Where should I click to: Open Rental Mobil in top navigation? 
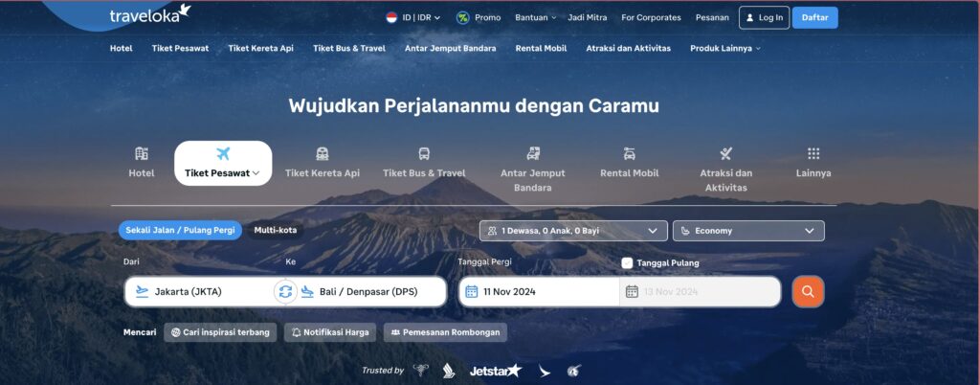click(541, 48)
